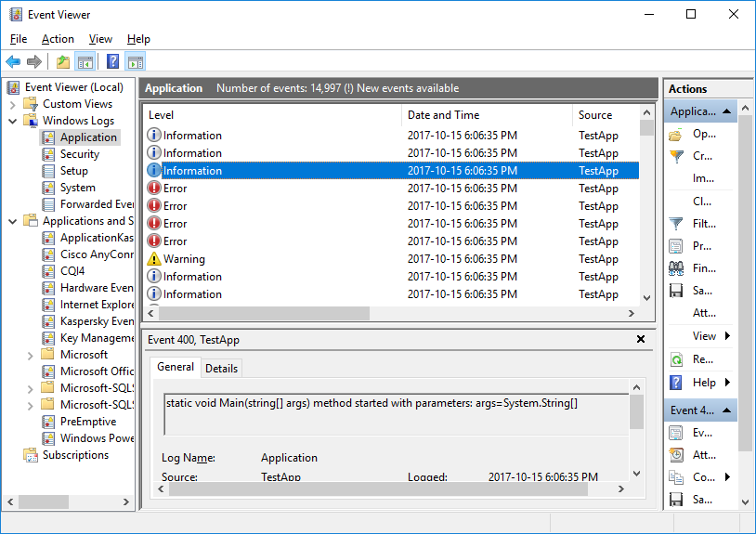Toggle the Show/Hide Action Pane icon
Image resolution: width=756 pixels, height=534 pixels.
136,61
